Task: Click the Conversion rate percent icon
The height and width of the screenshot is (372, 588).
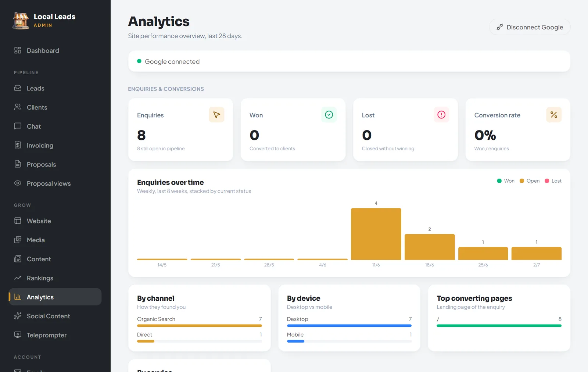Action: coord(554,115)
